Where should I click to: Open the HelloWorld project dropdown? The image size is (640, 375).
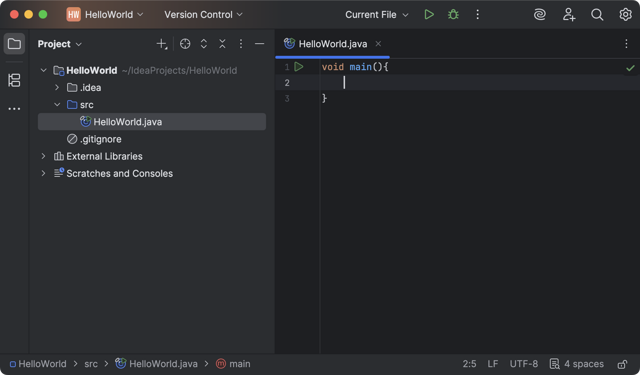pos(114,15)
